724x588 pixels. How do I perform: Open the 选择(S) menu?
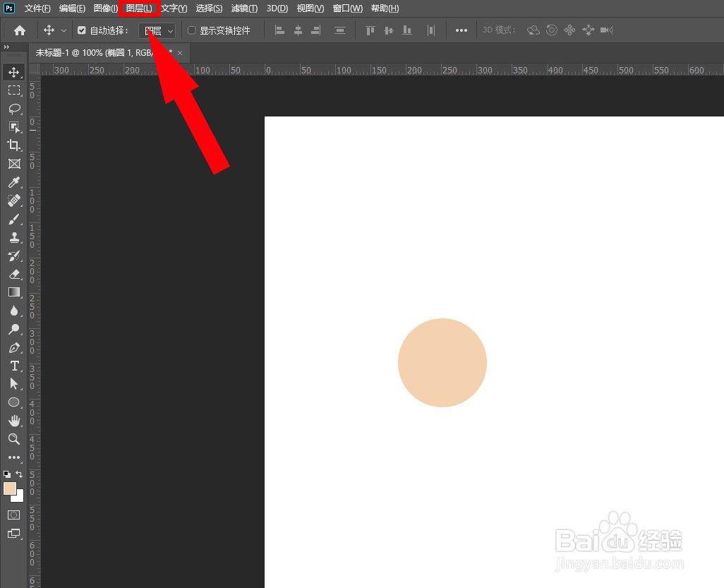(x=209, y=8)
